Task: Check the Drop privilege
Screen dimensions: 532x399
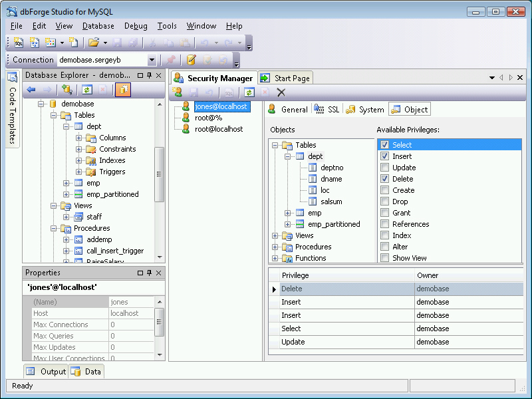Action: [x=384, y=201]
